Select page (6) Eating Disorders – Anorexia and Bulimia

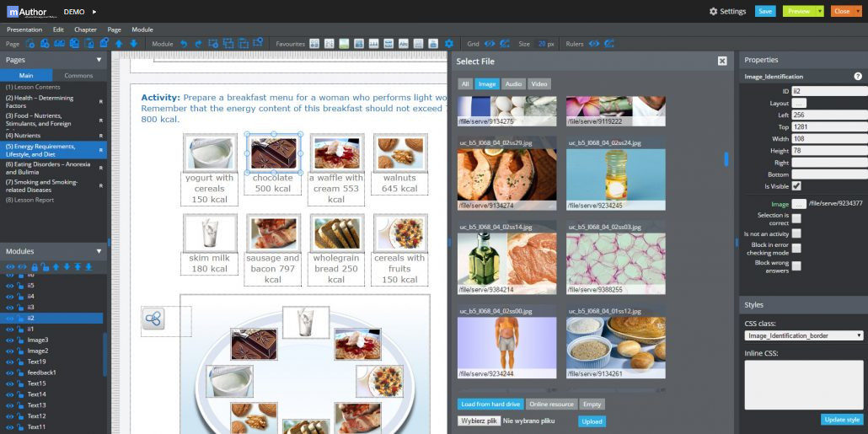[53, 169]
